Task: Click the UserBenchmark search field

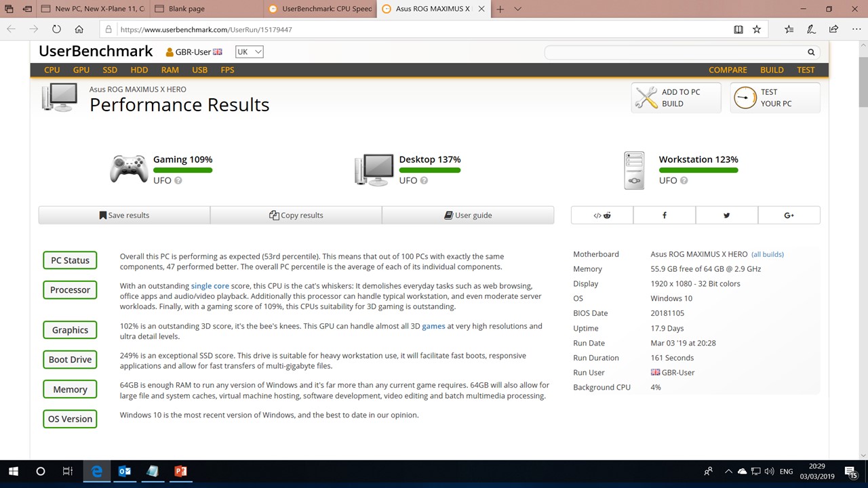Action: click(x=675, y=52)
